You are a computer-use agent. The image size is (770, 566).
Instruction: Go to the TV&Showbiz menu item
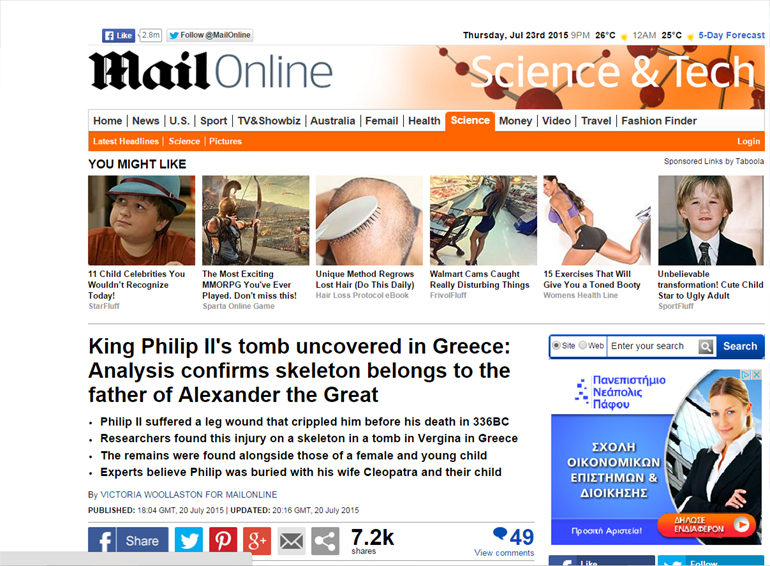tap(269, 121)
